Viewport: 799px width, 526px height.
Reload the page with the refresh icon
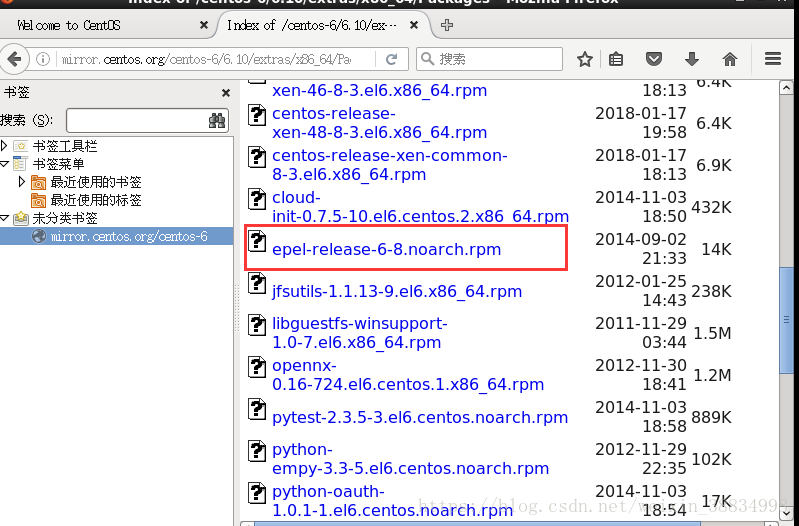point(391,60)
